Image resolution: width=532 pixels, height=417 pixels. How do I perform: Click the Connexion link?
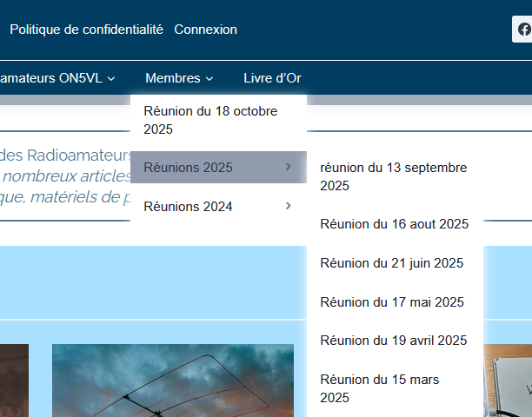[205, 30]
